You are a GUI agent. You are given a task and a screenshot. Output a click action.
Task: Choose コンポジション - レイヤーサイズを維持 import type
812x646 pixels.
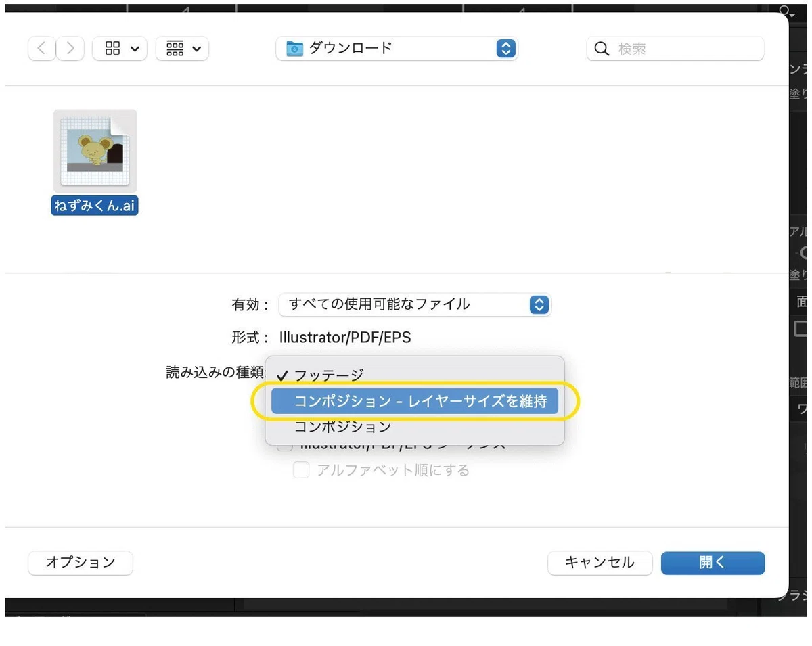pos(415,401)
